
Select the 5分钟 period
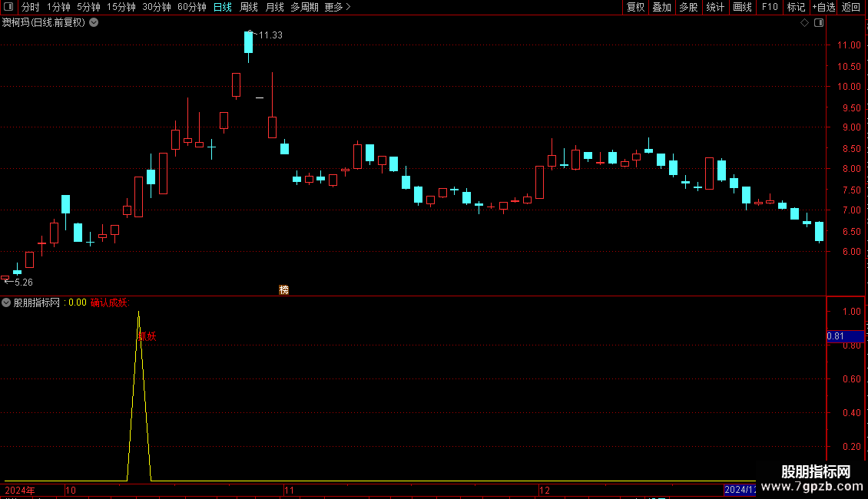tap(88, 7)
